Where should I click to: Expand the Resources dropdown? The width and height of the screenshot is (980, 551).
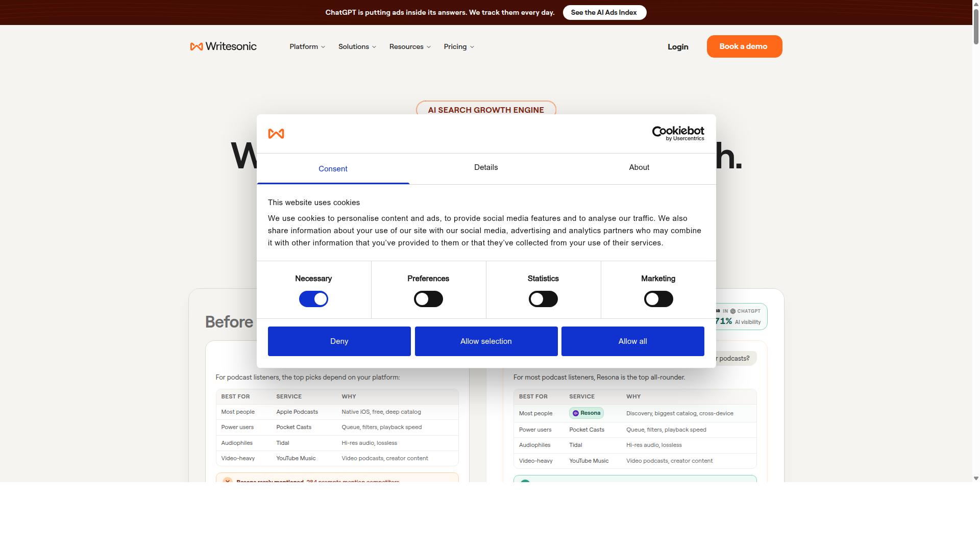pos(410,46)
